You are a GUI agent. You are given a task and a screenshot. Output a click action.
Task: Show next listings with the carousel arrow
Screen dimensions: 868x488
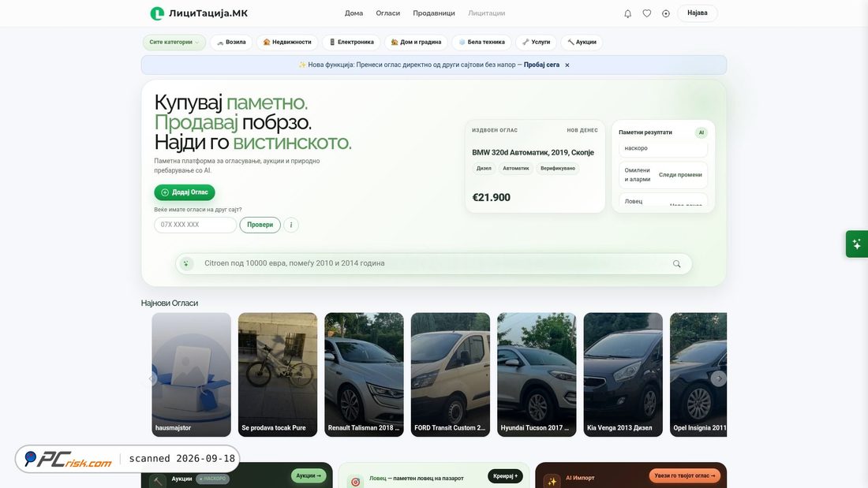(719, 378)
